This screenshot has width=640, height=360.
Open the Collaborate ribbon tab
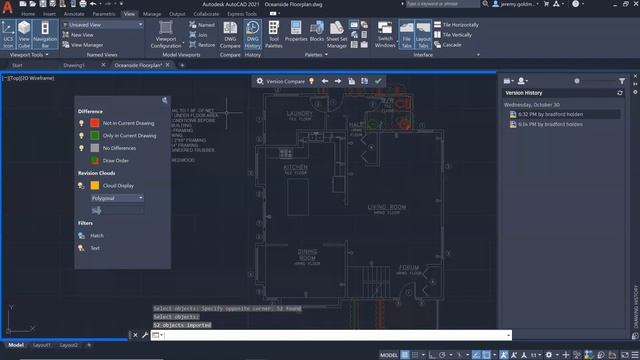point(206,14)
